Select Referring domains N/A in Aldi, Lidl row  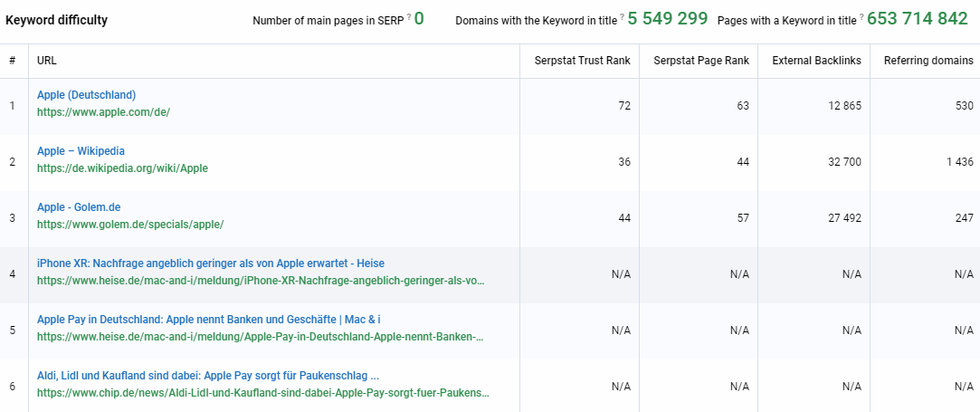tap(964, 387)
